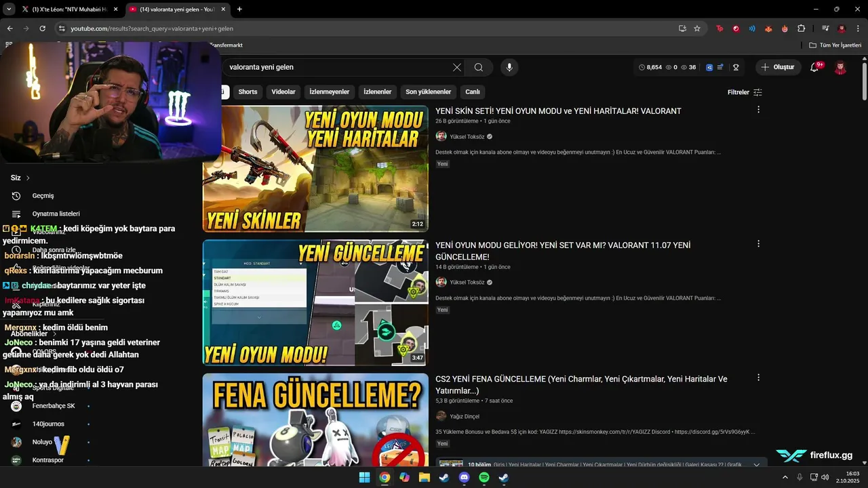
Task: Click the install app icon in address bar
Action: coord(682,28)
